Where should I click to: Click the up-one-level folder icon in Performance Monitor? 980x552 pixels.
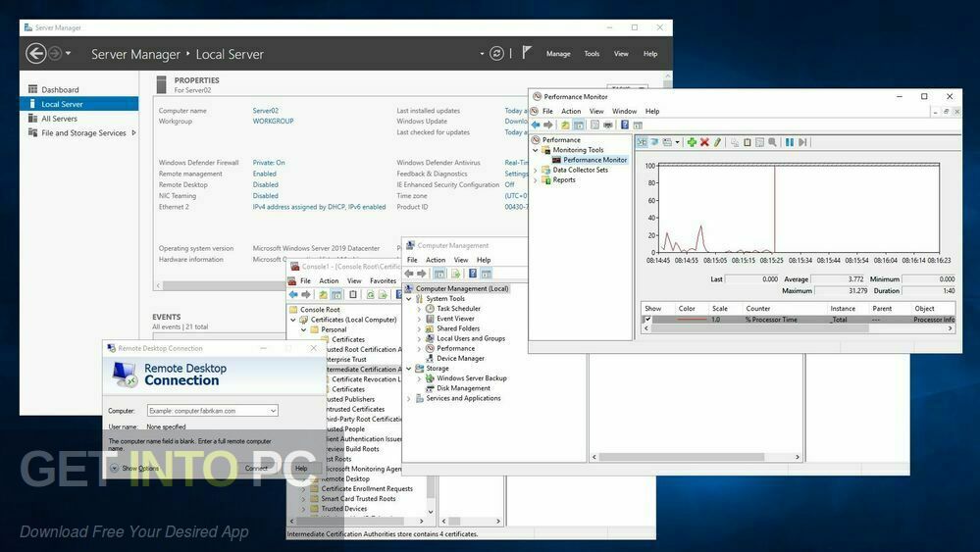click(565, 125)
